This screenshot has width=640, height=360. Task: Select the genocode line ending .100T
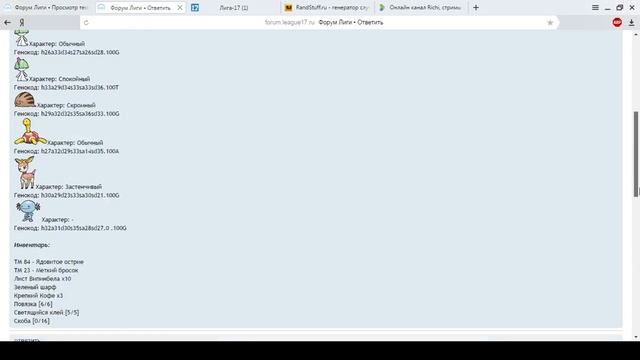point(67,87)
